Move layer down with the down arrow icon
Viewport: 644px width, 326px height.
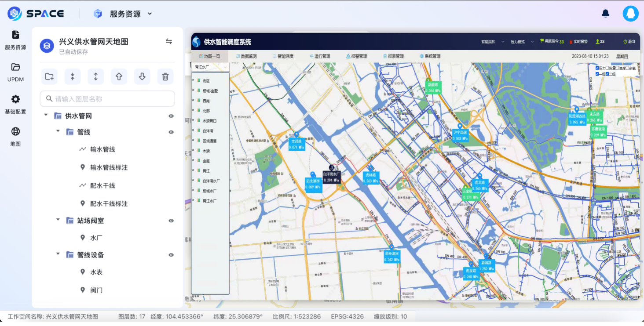142,76
